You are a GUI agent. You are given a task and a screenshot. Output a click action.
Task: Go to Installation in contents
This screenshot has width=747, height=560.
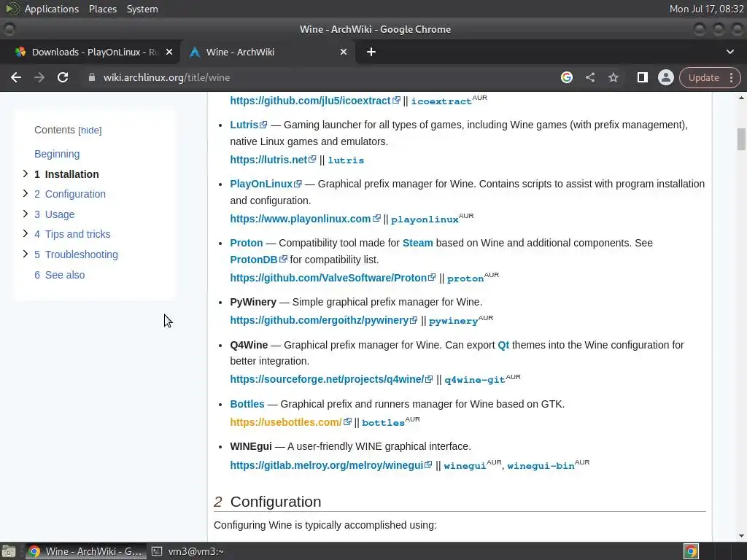[x=66, y=174]
